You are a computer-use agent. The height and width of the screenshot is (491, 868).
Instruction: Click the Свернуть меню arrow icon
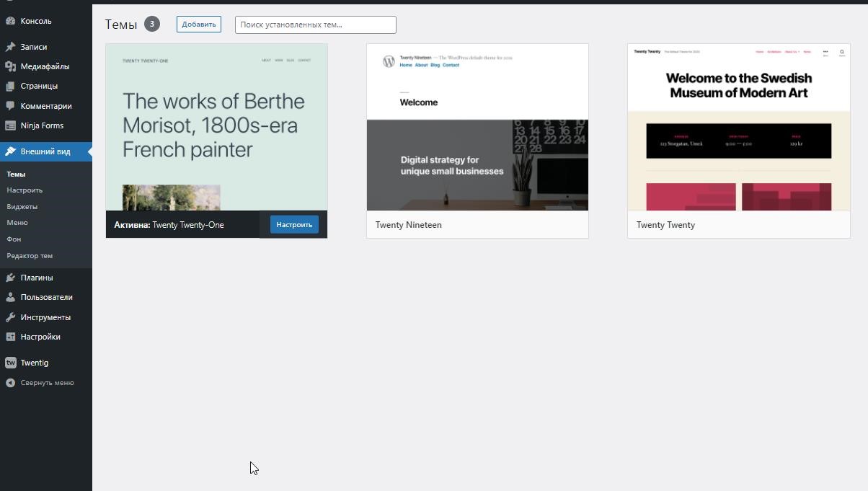tap(10, 383)
